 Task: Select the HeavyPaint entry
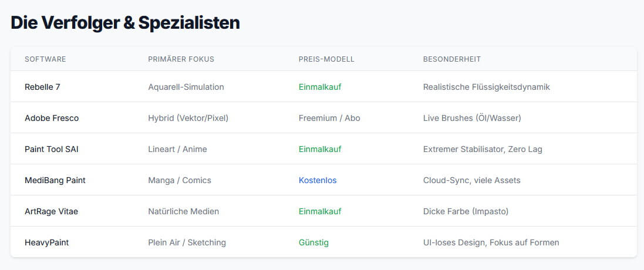click(x=47, y=242)
